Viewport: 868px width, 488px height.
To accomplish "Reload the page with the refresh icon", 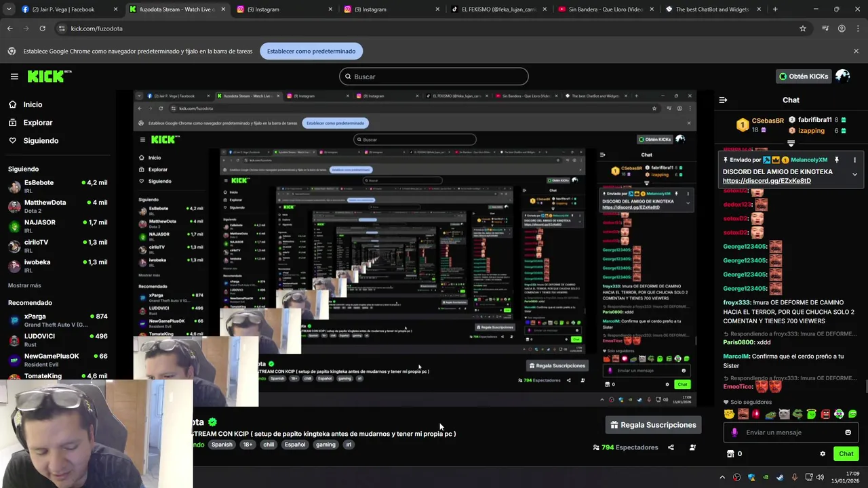I will (x=42, y=28).
